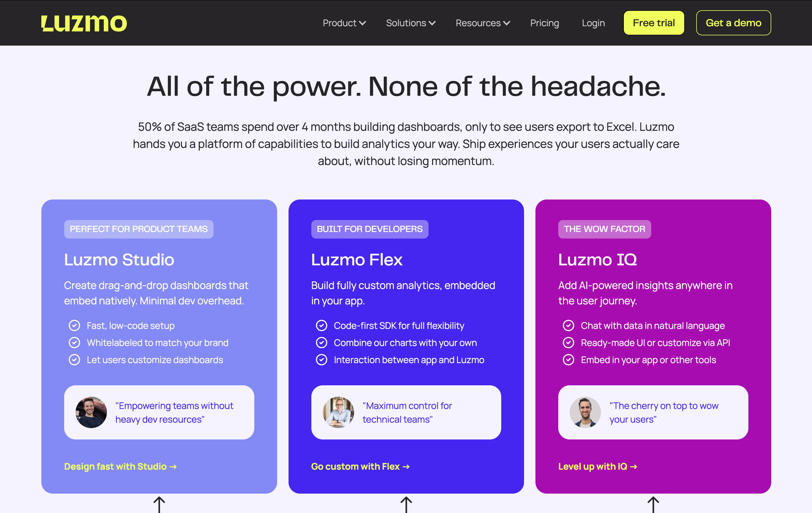
Task: Follow the Go custom with Flex link
Action: point(360,466)
